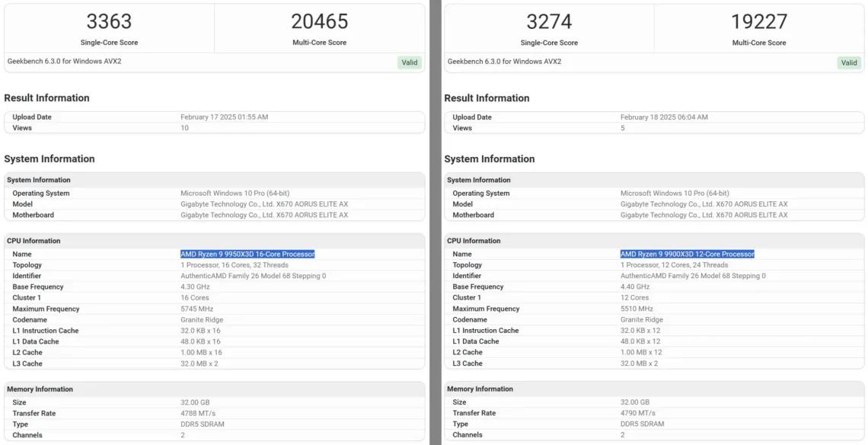
Task: Click the Codename Granite Ridge in the 9900X3D result
Action: pos(642,320)
